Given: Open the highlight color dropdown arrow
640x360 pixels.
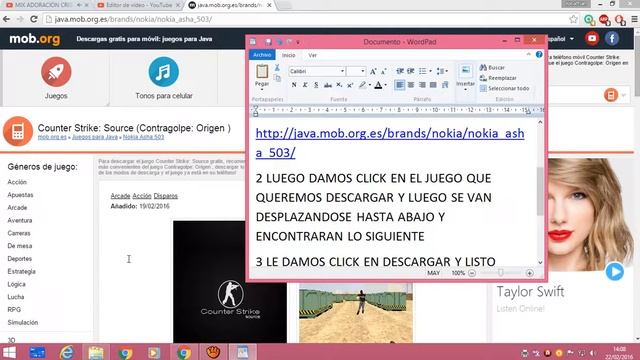Looking at the screenshot, I should coord(370,85).
